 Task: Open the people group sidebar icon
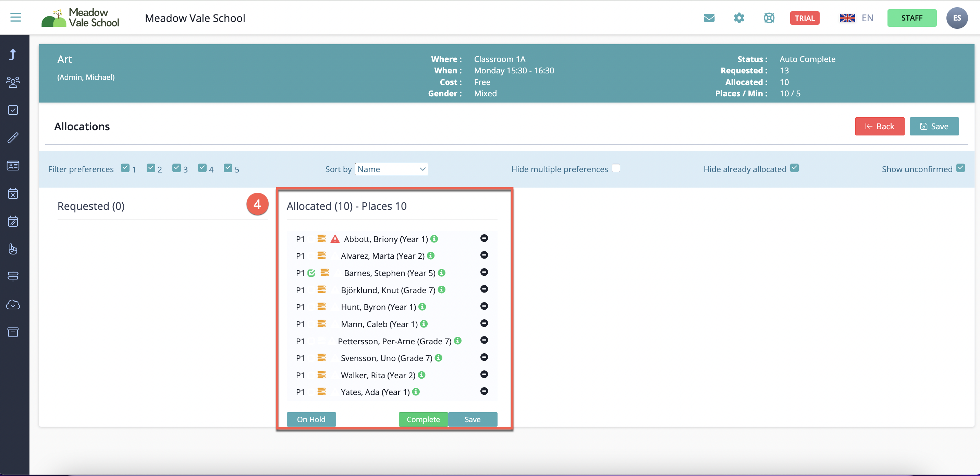[x=13, y=82]
